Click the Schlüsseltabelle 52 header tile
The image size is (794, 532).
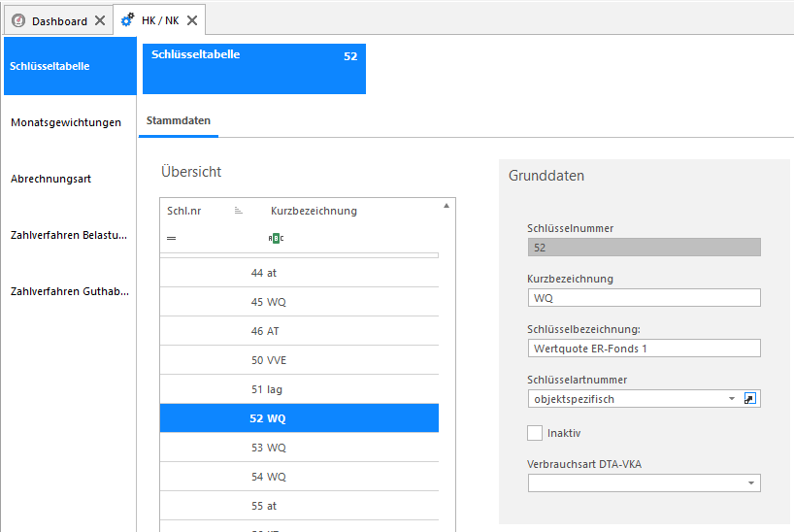point(254,68)
